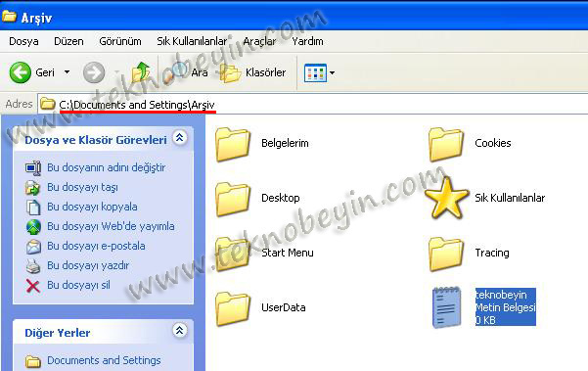This screenshot has height=371, width=588.
Task: Select the Sık Kullanılanlar star folder
Action: pos(446,198)
